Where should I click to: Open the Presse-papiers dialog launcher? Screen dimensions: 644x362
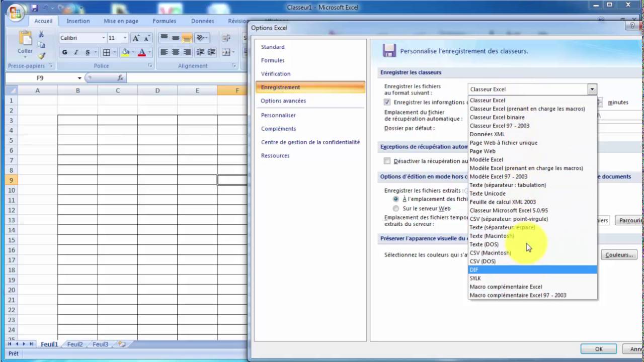pos(50,66)
